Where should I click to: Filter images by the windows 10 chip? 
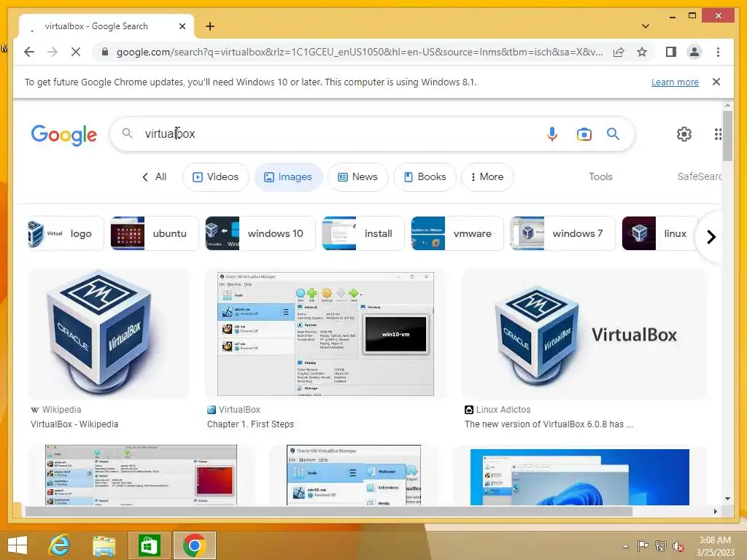(260, 233)
